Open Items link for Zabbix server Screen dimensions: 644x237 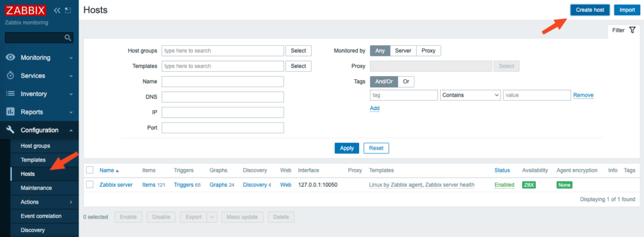coord(148,185)
